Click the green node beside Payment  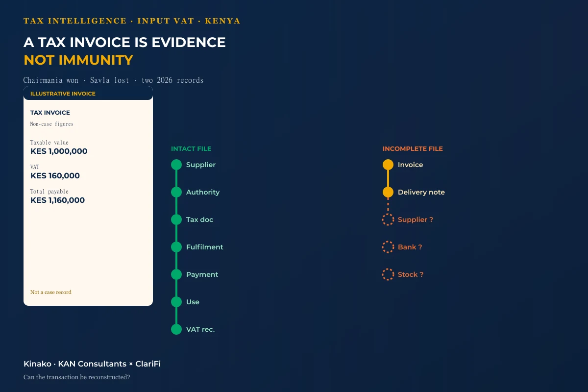click(176, 274)
